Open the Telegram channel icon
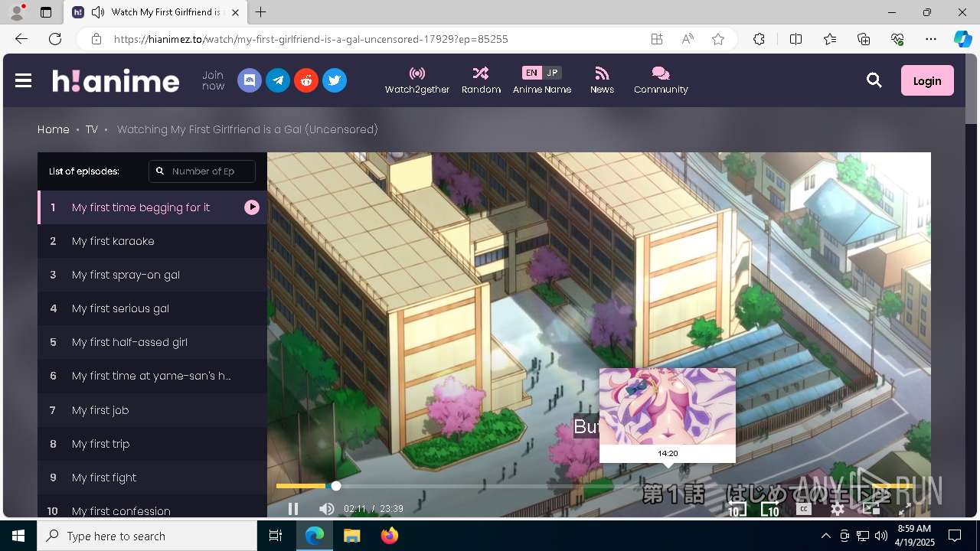 [x=278, y=80]
